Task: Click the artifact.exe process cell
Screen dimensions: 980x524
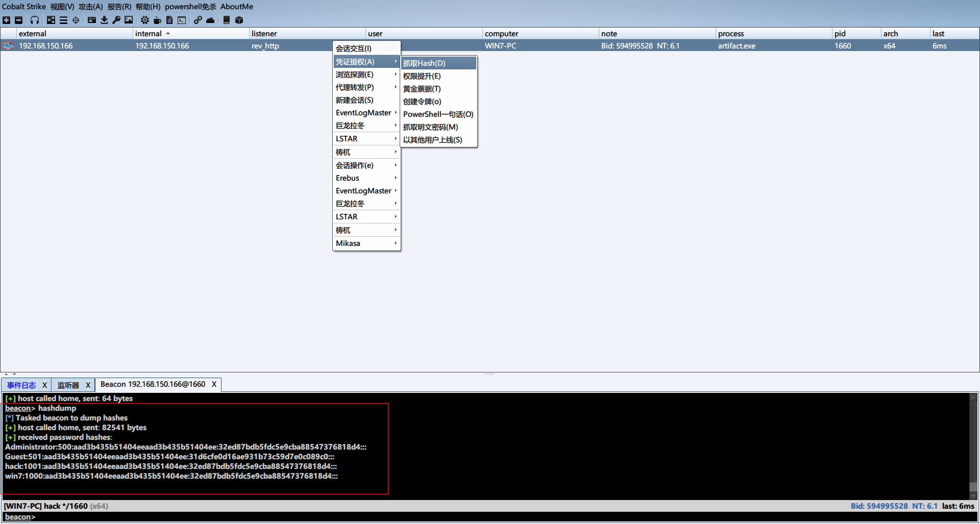Action: coord(774,46)
